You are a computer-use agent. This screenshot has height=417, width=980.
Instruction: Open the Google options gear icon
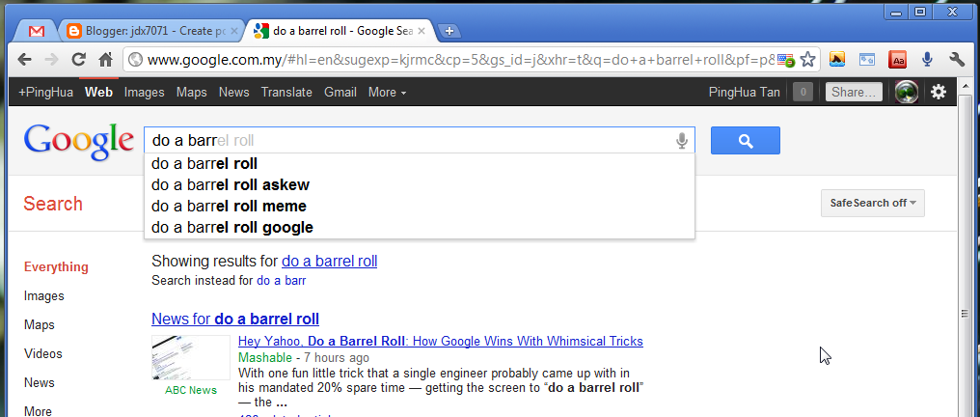939,93
